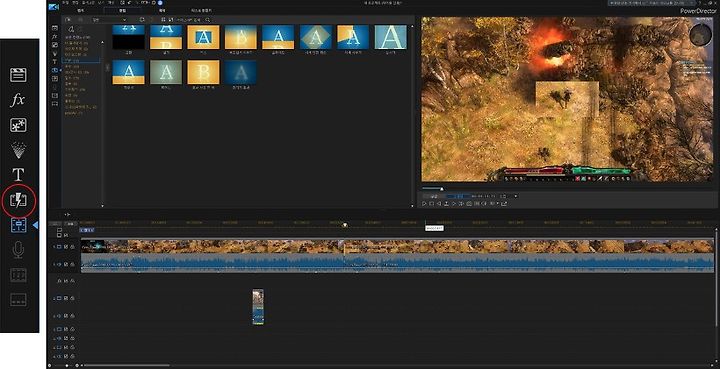Play the preview with the play button

tap(424, 203)
